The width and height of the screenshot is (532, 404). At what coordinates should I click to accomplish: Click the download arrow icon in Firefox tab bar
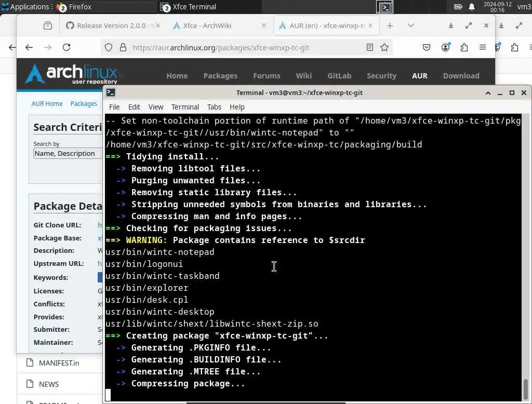click(451, 26)
